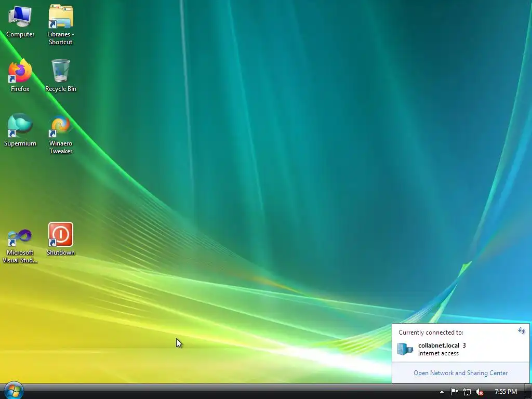
Task: Select the Recycle Bin icon
Action: 61,76
